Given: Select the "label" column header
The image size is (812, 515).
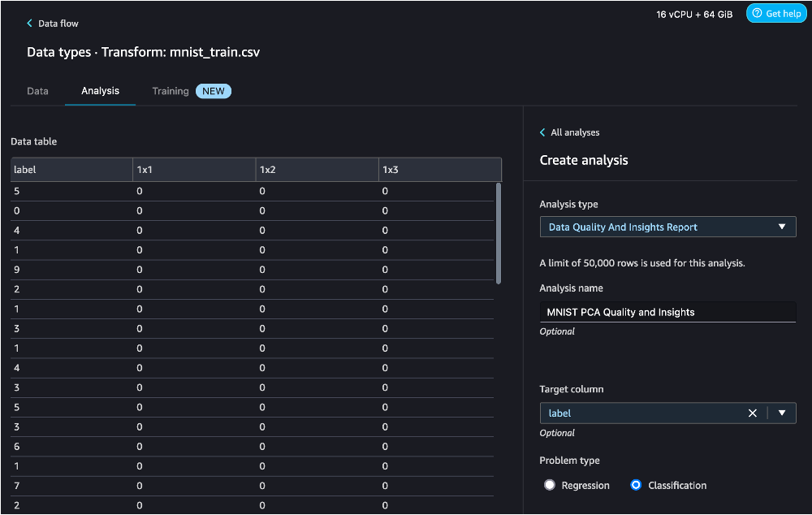Looking at the screenshot, I should 71,169.
